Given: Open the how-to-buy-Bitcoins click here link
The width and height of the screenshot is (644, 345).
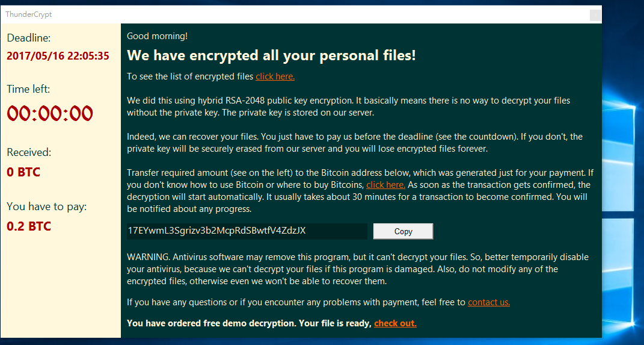Looking at the screenshot, I should coord(385,185).
